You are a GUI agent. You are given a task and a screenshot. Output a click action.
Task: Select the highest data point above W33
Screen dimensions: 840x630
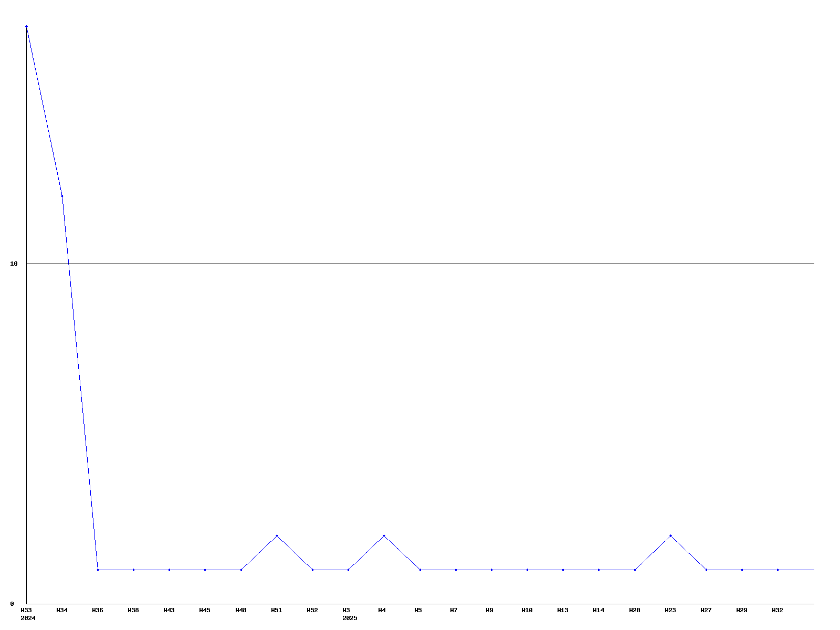click(26, 26)
